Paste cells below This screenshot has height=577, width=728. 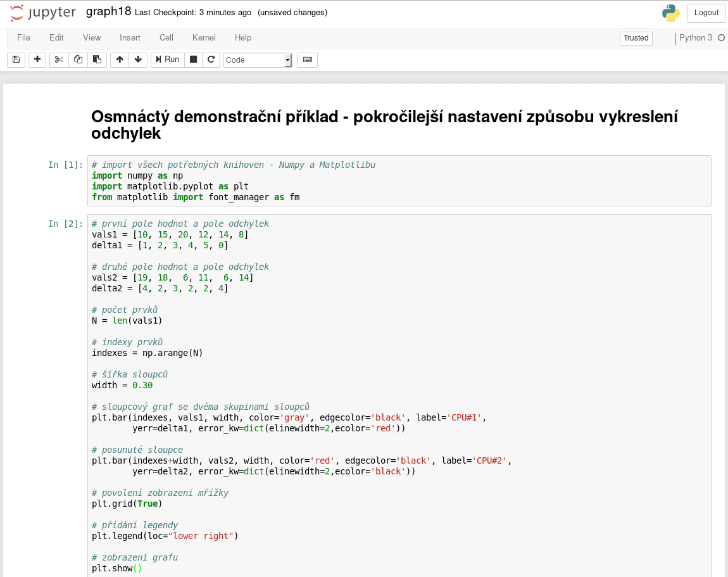(97, 60)
